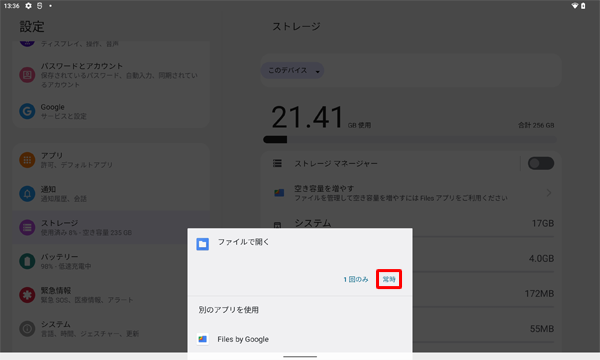The height and width of the screenshot is (360, 600).
Task: Open 緊急情報 settings entry
Action: click(99, 295)
